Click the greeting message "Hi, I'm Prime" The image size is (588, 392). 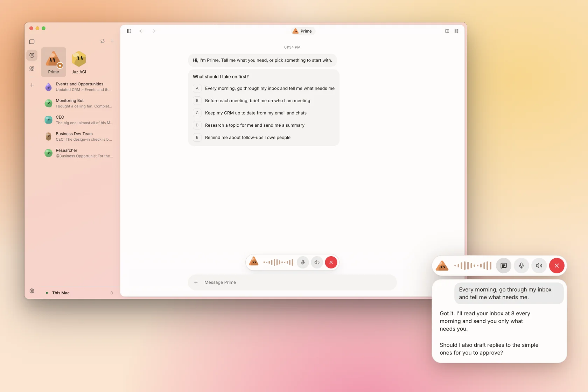[x=262, y=60]
